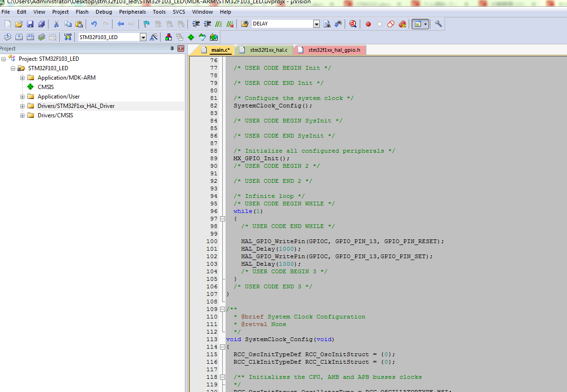Click the Paste clipboard icon
The height and width of the screenshot is (392, 567).
coord(79,24)
